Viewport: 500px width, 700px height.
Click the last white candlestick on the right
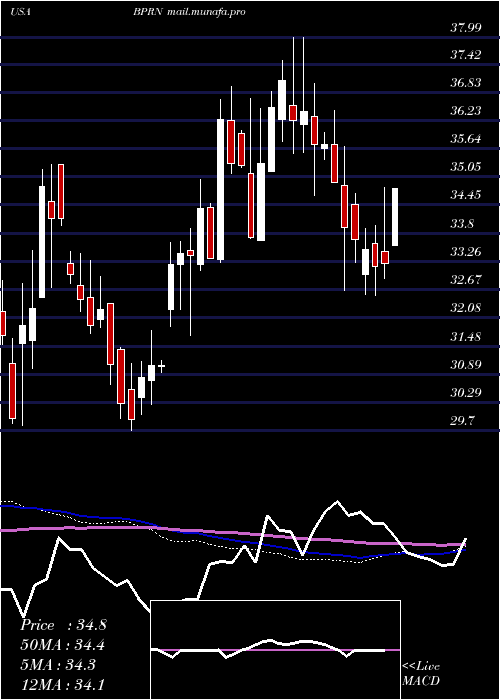(x=395, y=217)
